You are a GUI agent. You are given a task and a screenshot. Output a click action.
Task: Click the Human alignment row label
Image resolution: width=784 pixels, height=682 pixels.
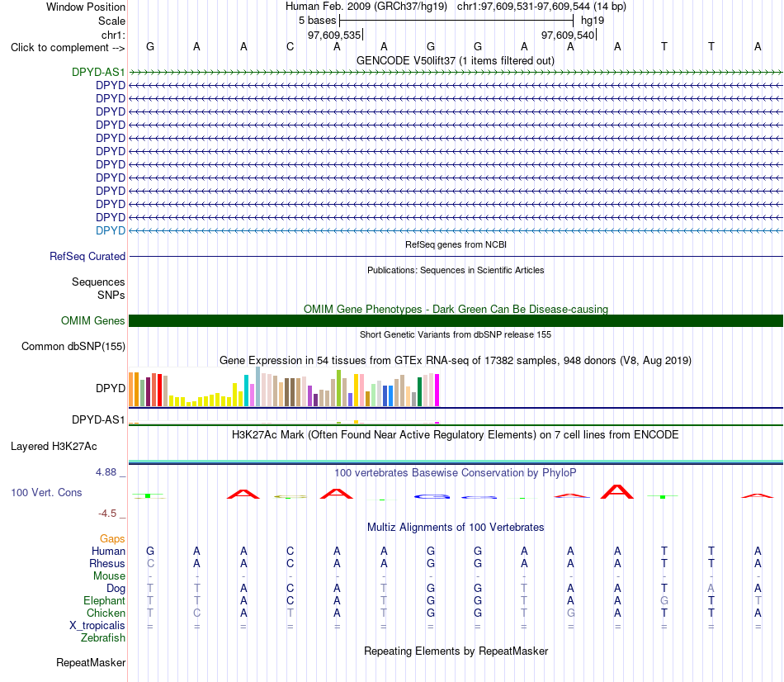click(x=108, y=552)
